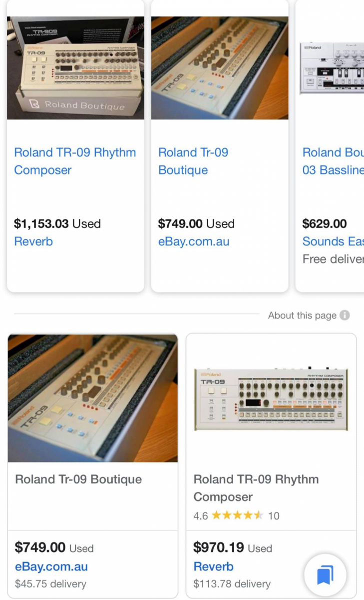Screen dimensions: 364x600
Task: Visit eBay.com.au link in the top carousel
Action: (x=194, y=241)
